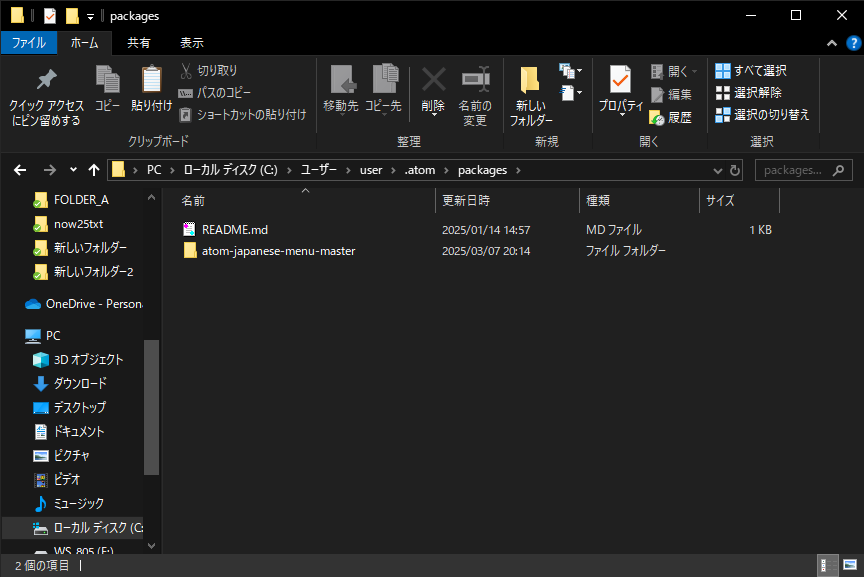
Task: Open the Move To (移動先) menu
Action: (341, 89)
